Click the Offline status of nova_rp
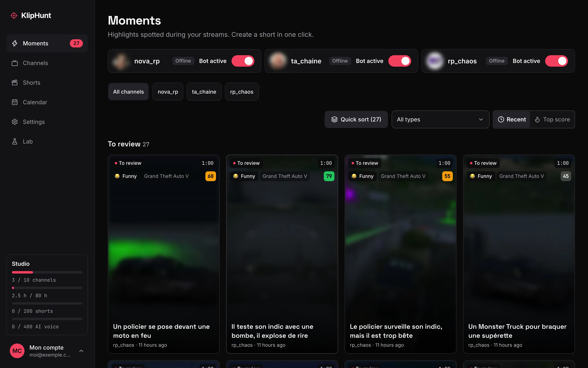Screen dimensions: 588x368 pos(183,61)
